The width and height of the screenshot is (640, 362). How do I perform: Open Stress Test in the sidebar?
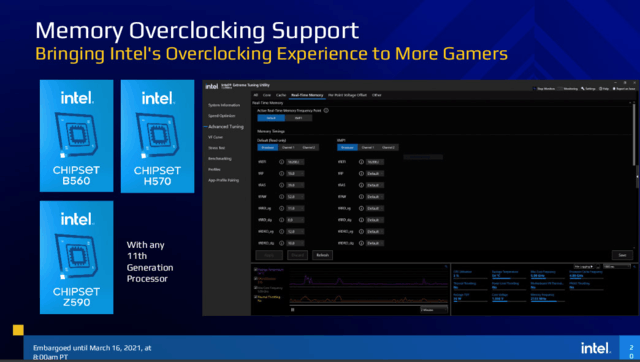(x=217, y=148)
